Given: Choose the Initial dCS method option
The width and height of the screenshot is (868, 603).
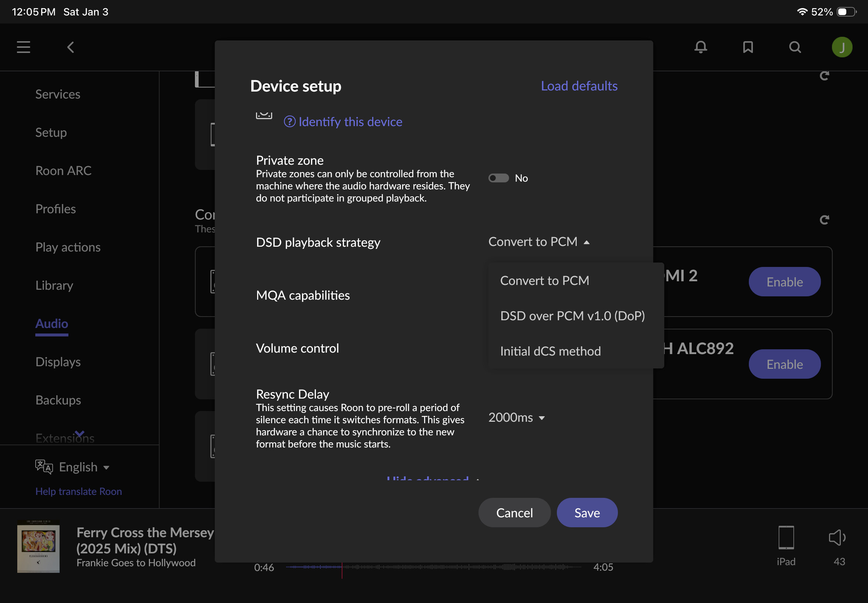Looking at the screenshot, I should tap(550, 351).
